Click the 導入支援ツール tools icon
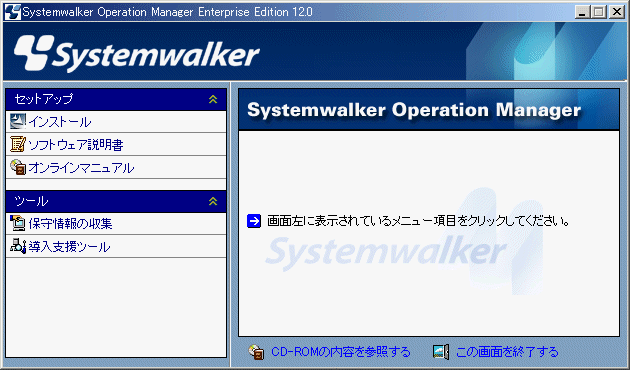This screenshot has height=370, width=630. [x=18, y=246]
